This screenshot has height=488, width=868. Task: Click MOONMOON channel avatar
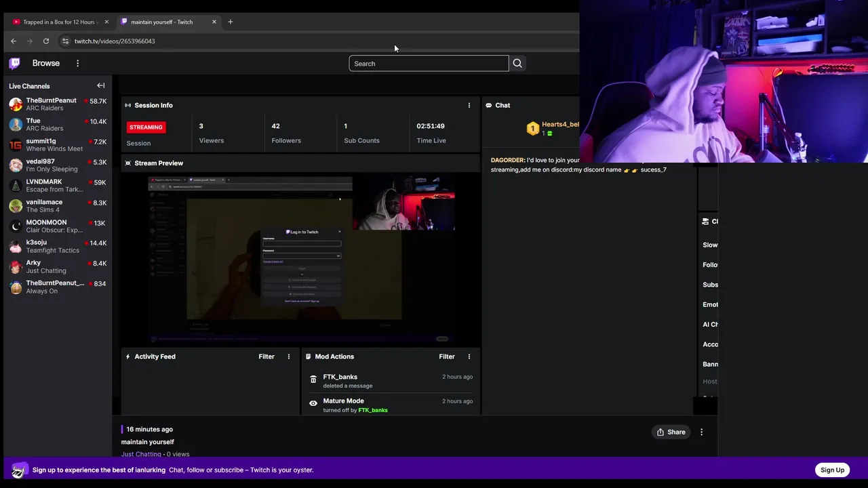tap(16, 226)
